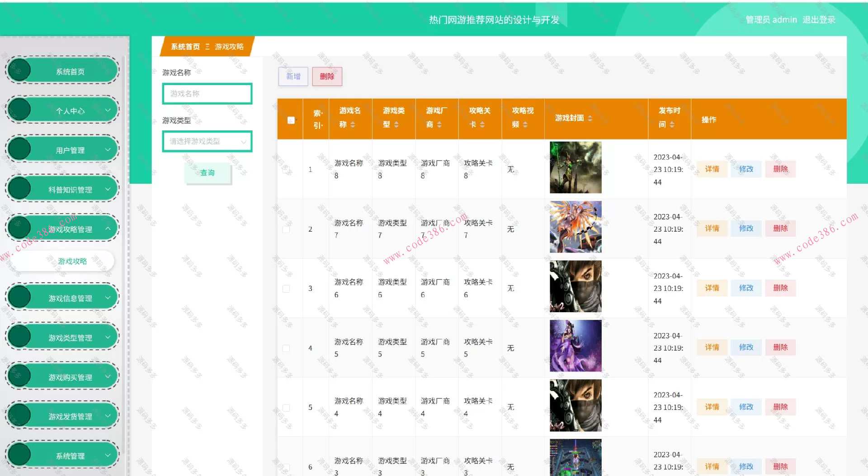Click the round icon beside 科普知识管理
The width and height of the screenshot is (868, 476).
coord(19,188)
